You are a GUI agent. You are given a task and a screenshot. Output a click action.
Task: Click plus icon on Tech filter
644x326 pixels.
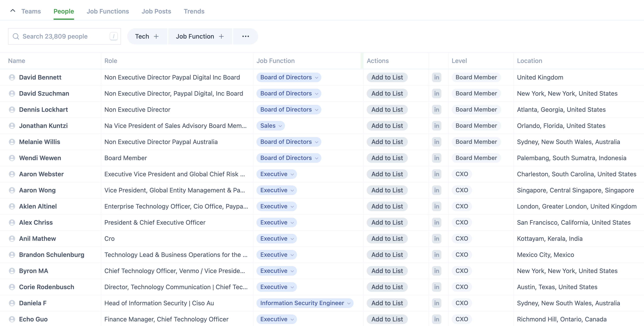point(156,36)
